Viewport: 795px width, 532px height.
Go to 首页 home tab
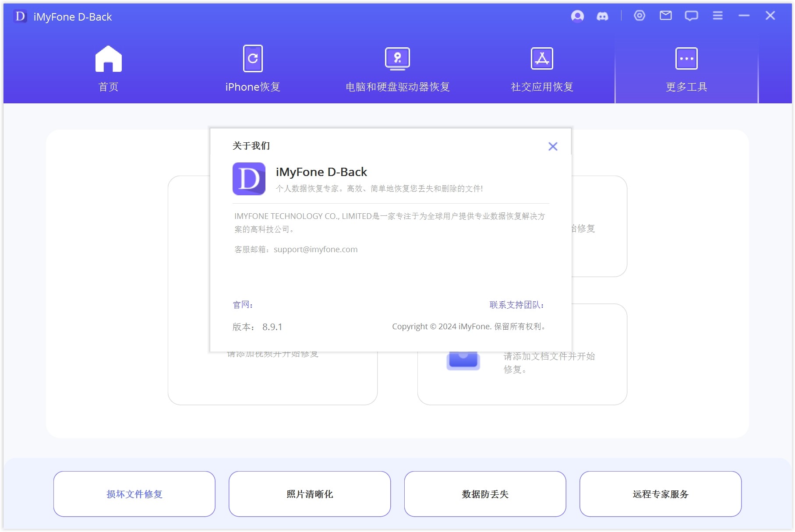click(x=109, y=69)
